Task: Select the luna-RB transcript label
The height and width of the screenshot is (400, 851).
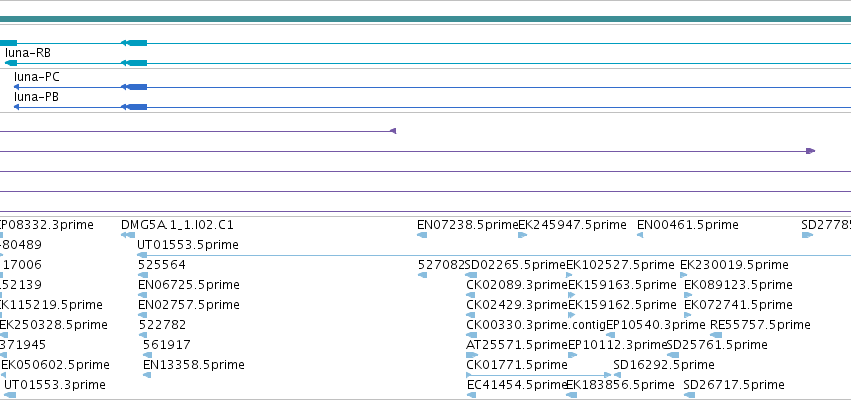Action: coord(28,53)
